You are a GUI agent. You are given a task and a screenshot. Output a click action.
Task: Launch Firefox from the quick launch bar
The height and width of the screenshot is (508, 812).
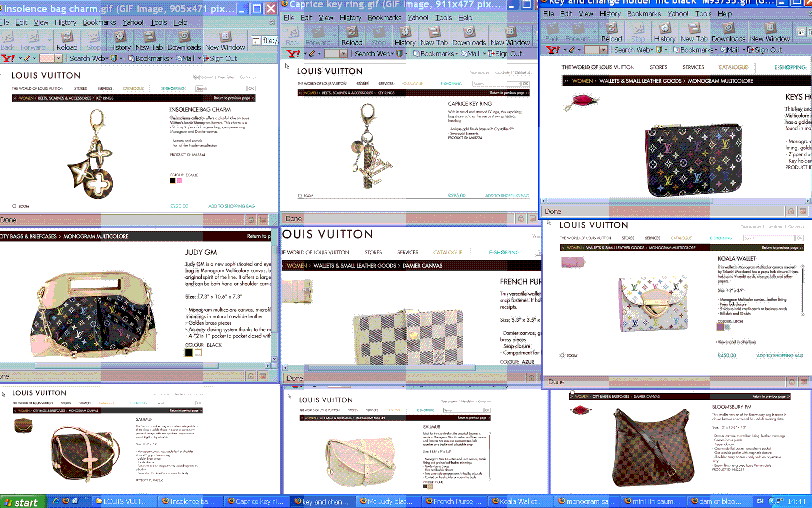pyautogui.click(x=65, y=501)
